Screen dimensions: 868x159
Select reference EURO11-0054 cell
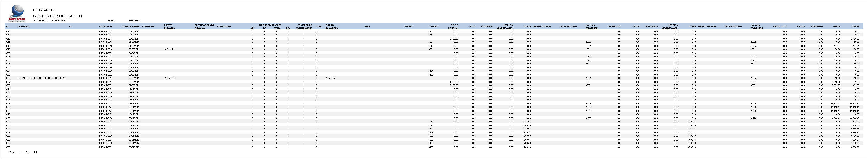(105, 78)
